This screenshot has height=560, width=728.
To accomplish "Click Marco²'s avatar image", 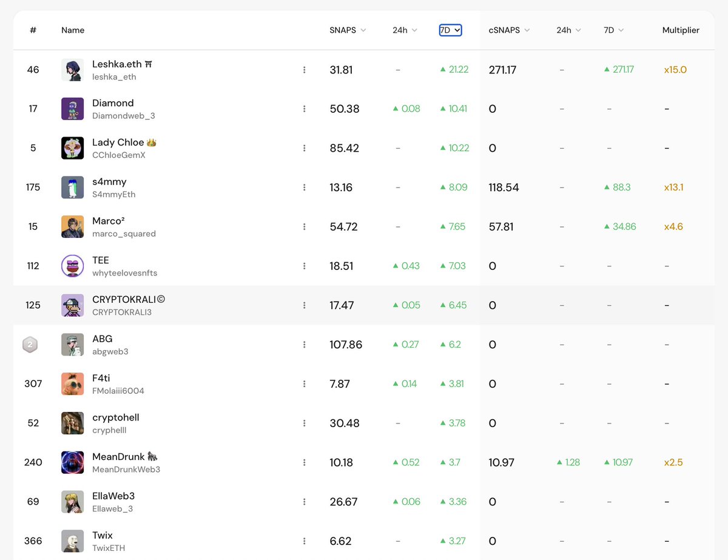I will coord(73,226).
